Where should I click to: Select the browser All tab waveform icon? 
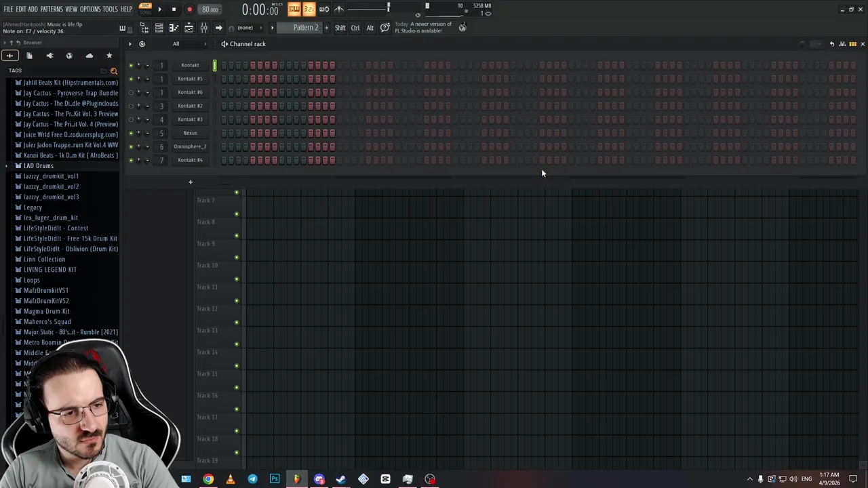pos(9,56)
